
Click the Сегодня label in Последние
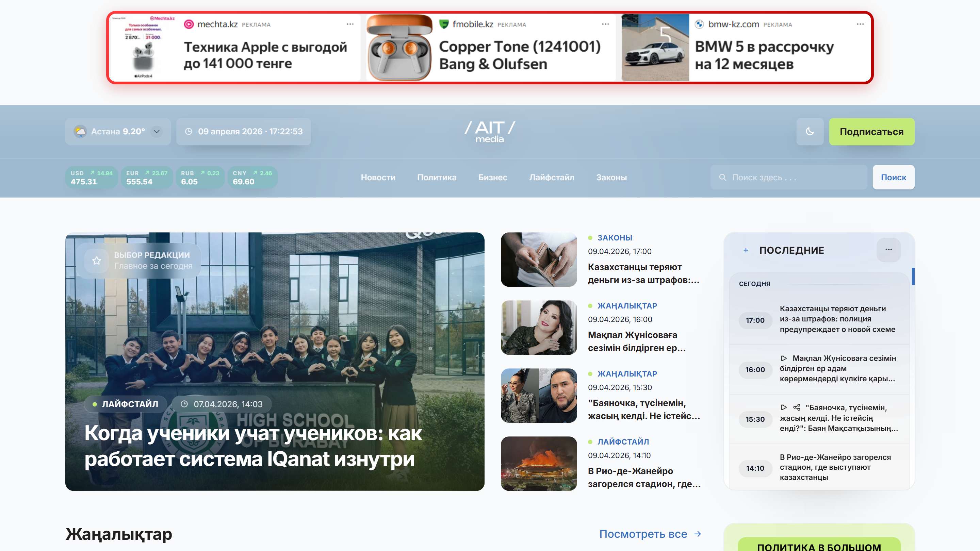click(754, 284)
